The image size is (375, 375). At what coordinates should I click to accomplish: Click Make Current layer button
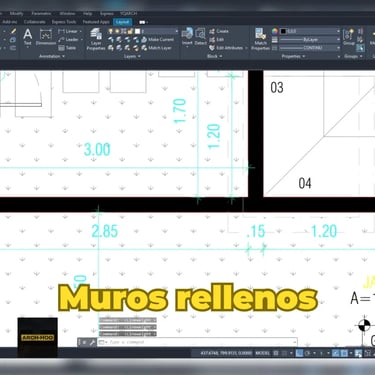157,40
